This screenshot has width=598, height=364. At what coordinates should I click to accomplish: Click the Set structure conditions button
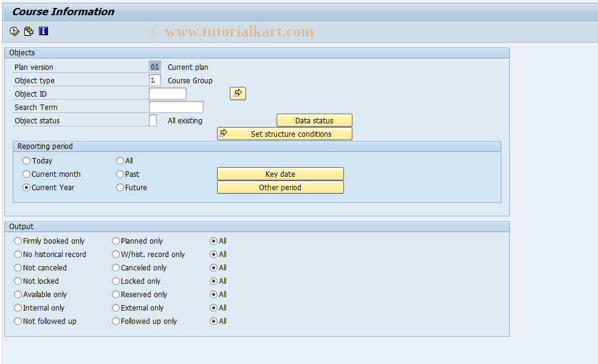[x=284, y=134]
